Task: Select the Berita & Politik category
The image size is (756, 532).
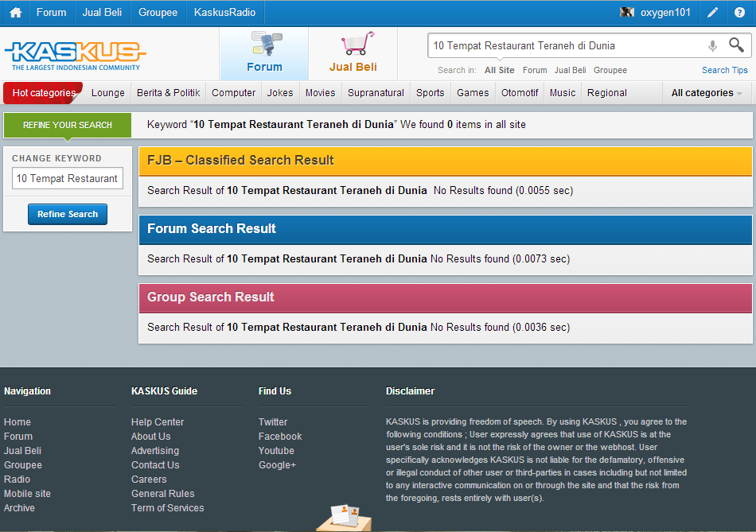Action: pos(168,93)
